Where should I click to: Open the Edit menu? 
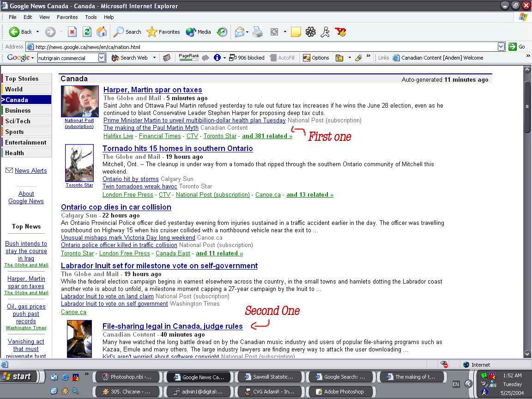[x=28, y=17]
